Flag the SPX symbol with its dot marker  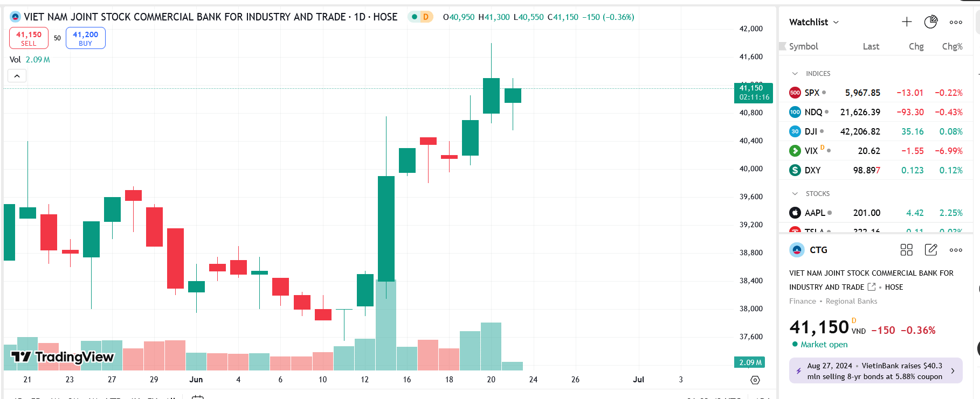pos(824,92)
